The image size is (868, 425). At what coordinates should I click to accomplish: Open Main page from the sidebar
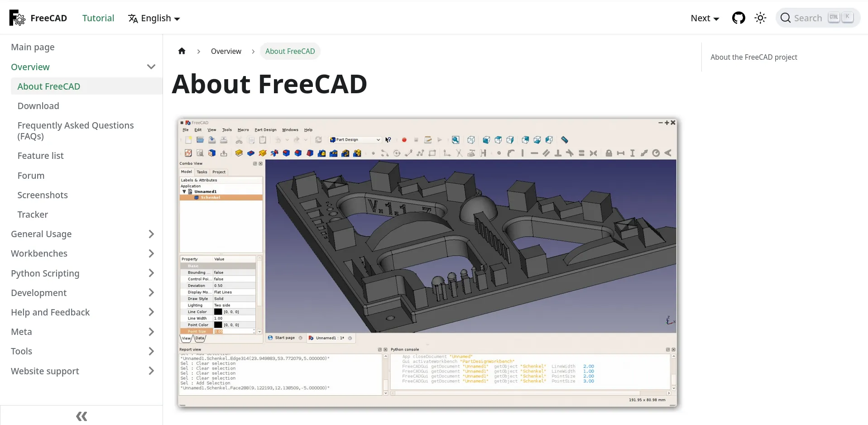pyautogui.click(x=33, y=47)
